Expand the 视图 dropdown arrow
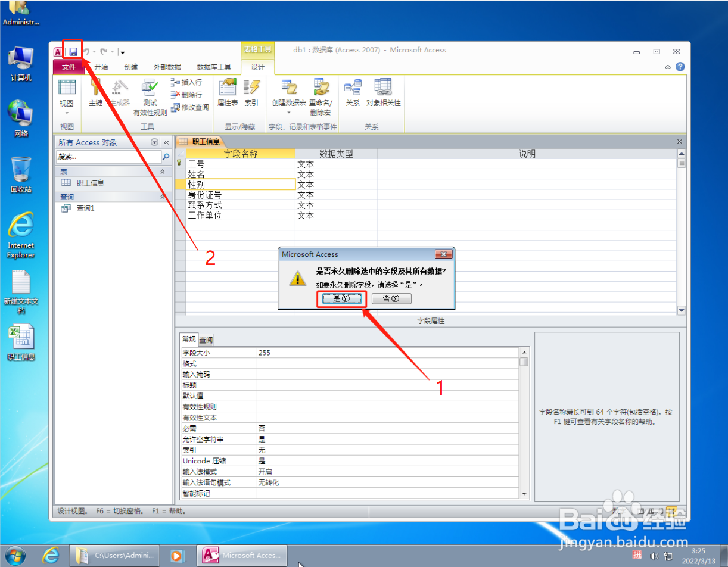This screenshot has width=728, height=567. tap(67, 112)
